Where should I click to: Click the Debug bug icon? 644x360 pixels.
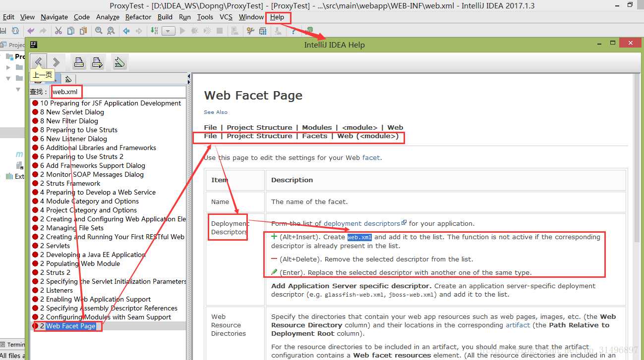coord(195,31)
